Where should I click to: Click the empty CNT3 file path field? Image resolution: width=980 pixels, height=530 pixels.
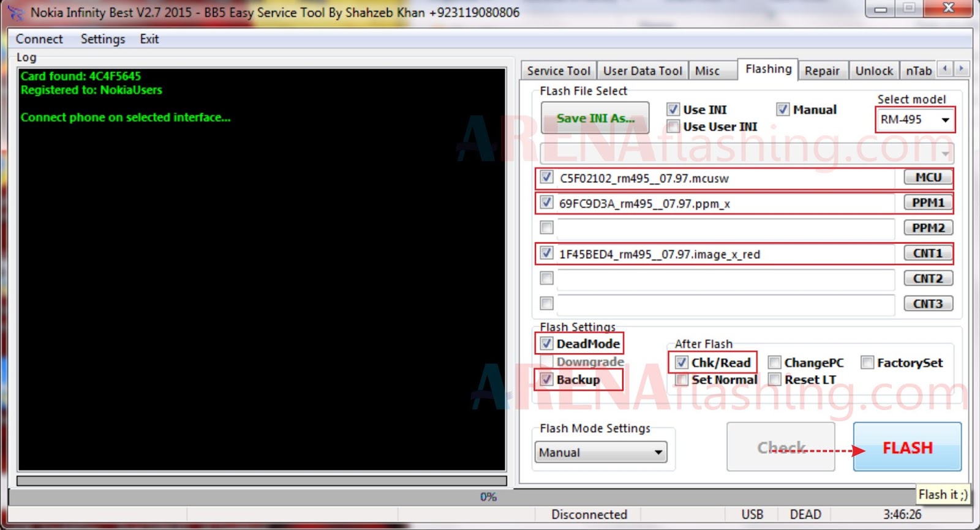725,304
